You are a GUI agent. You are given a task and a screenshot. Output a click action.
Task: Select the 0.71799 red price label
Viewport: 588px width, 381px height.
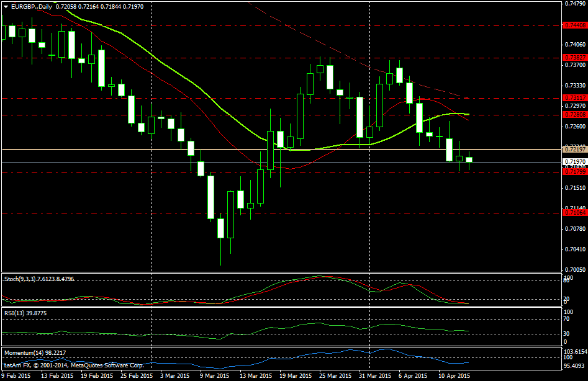click(574, 171)
